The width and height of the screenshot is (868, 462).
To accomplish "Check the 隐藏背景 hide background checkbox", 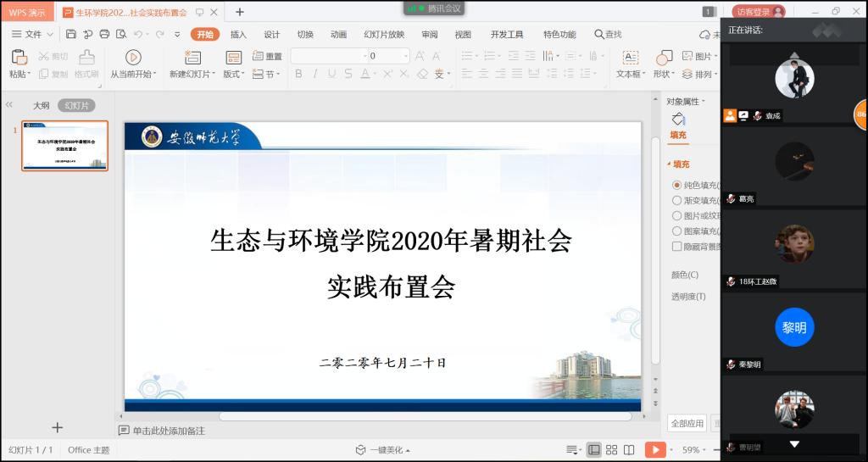I will click(677, 247).
